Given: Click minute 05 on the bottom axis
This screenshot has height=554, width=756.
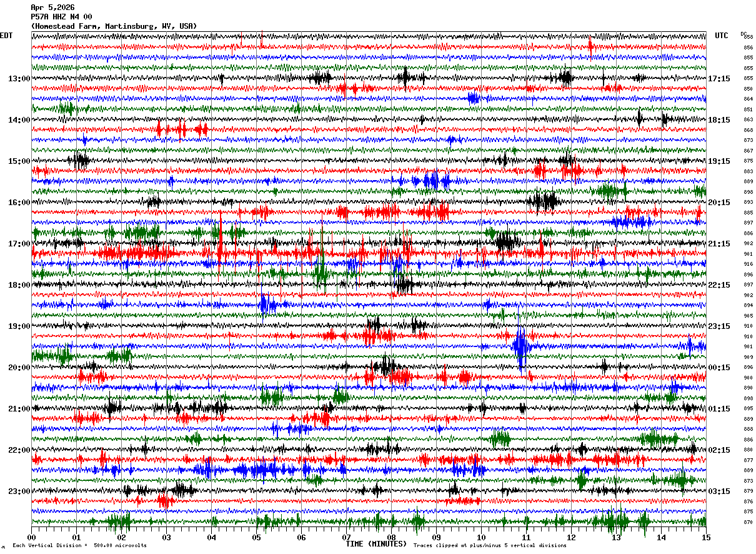Looking at the screenshot, I should (257, 537).
